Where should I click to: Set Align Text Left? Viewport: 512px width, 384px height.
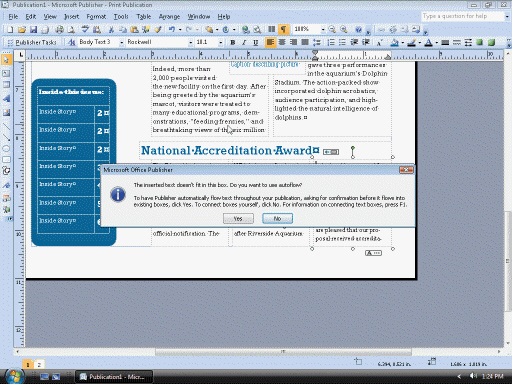pos(271,42)
